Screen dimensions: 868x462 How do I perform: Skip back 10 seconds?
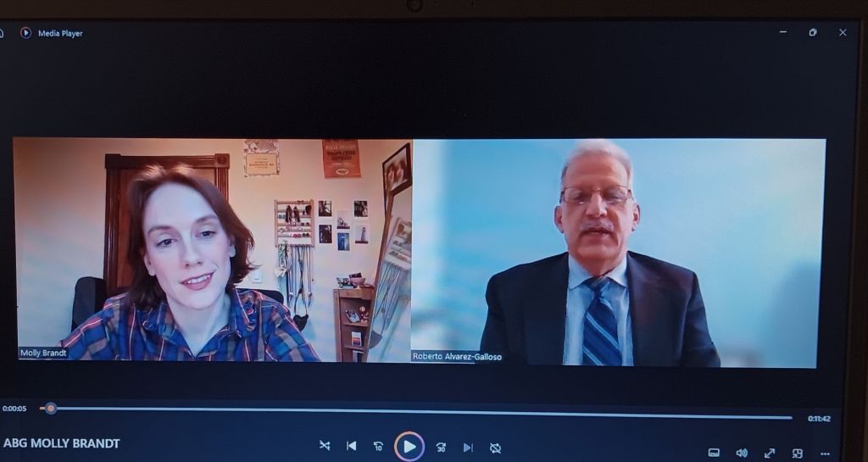click(378, 447)
